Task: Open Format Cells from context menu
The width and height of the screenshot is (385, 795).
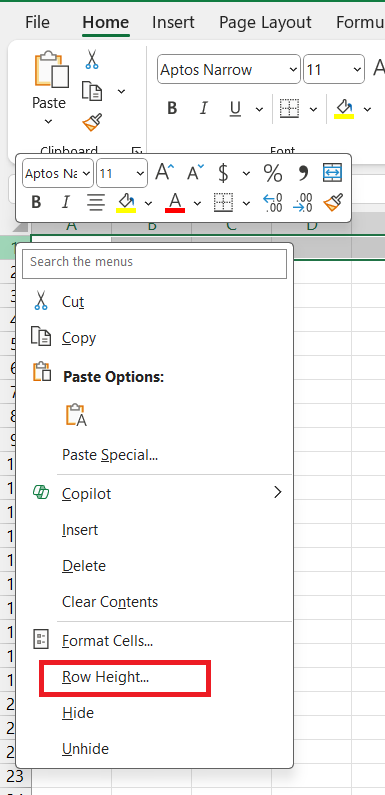Action: pos(155,641)
